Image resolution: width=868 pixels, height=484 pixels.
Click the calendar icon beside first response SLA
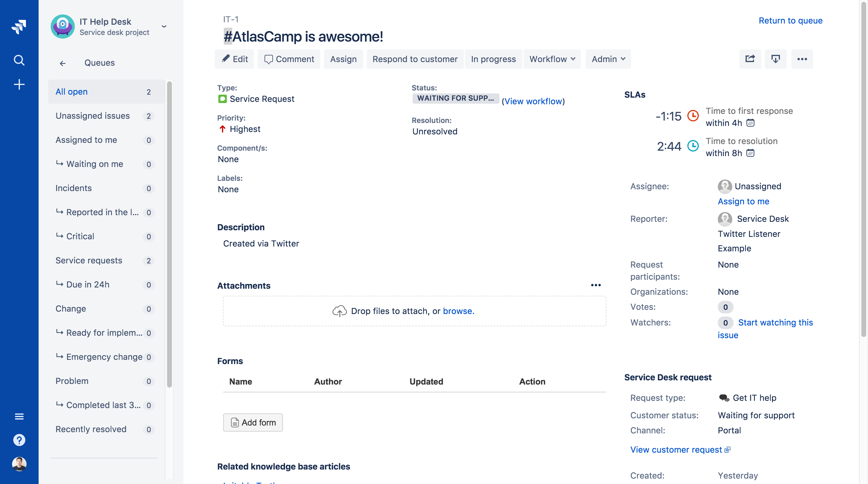point(750,123)
